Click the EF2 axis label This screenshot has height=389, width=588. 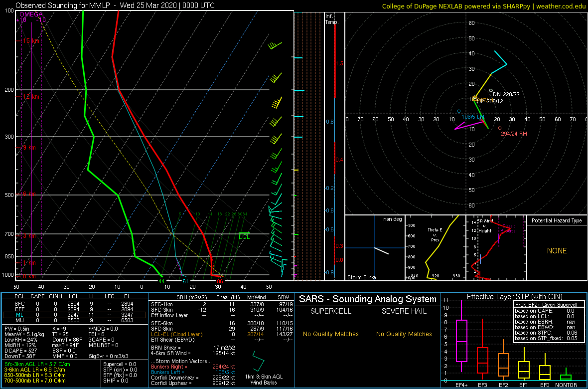coord(503,385)
